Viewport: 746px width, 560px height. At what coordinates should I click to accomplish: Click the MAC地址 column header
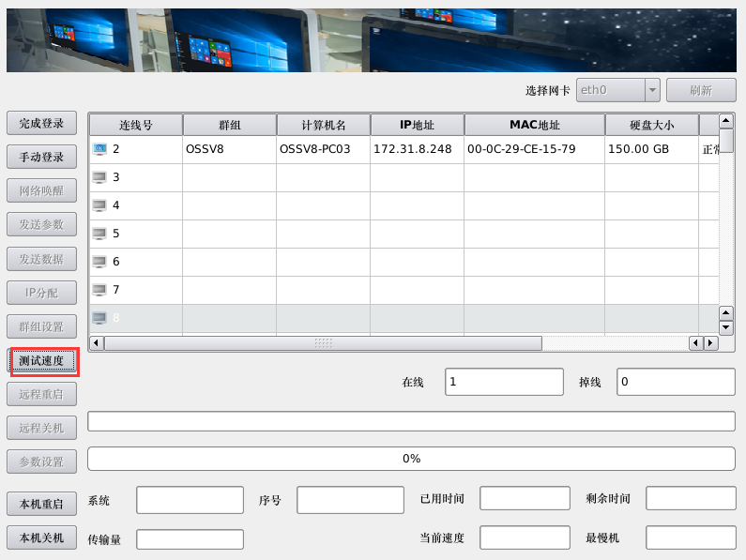point(534,125)
